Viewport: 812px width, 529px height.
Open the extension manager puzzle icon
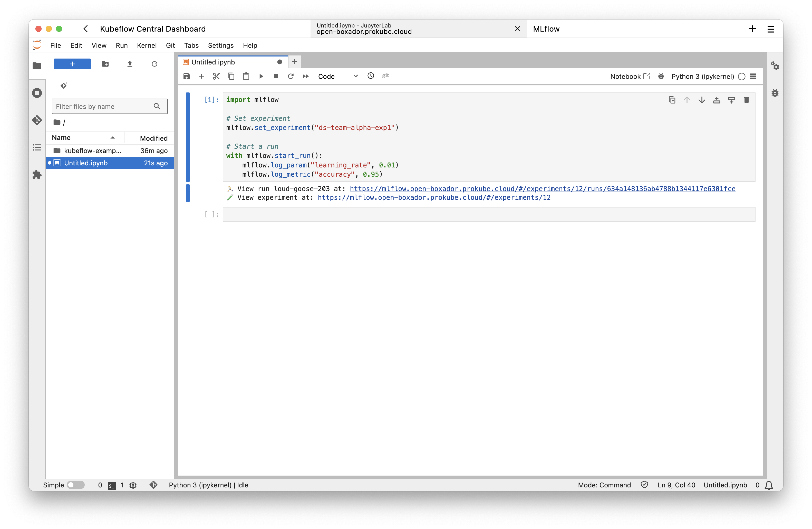37,175
